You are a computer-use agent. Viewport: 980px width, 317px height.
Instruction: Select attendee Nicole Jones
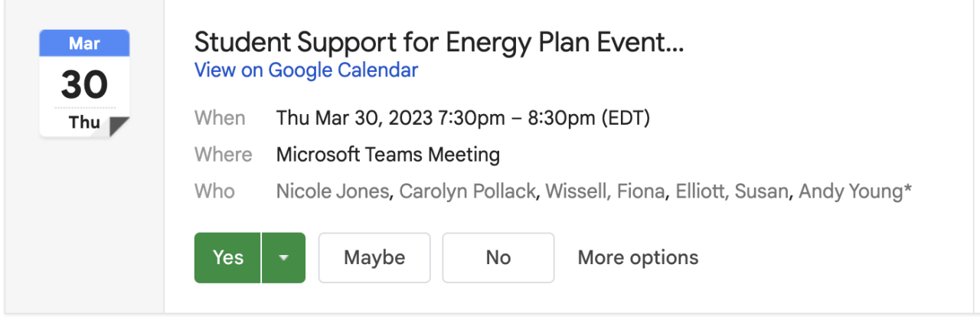pyautogui.click(x=332, y=191)
